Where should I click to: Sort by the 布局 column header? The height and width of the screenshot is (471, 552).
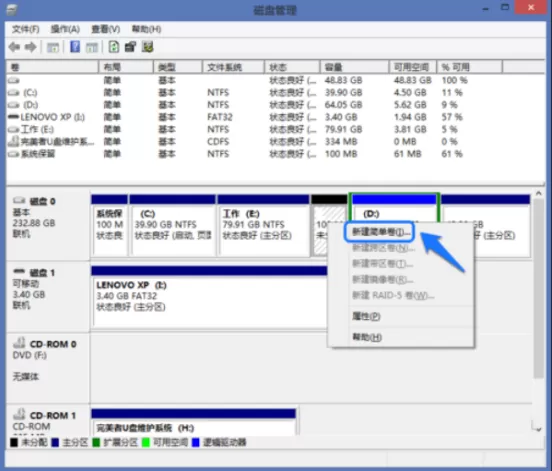[x=126, y=67]
